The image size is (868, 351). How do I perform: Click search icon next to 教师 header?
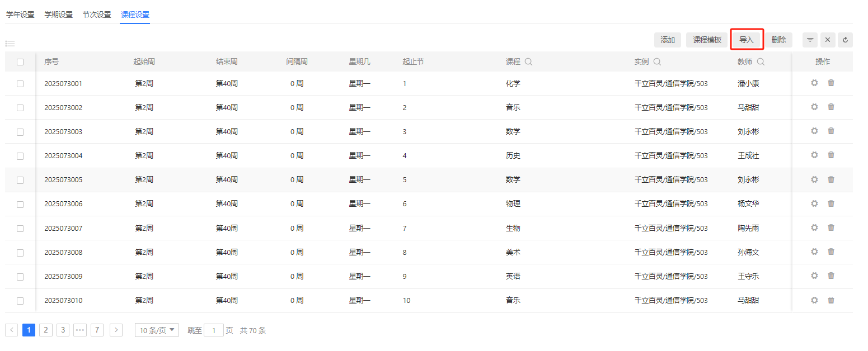click(x=761, y=62)
